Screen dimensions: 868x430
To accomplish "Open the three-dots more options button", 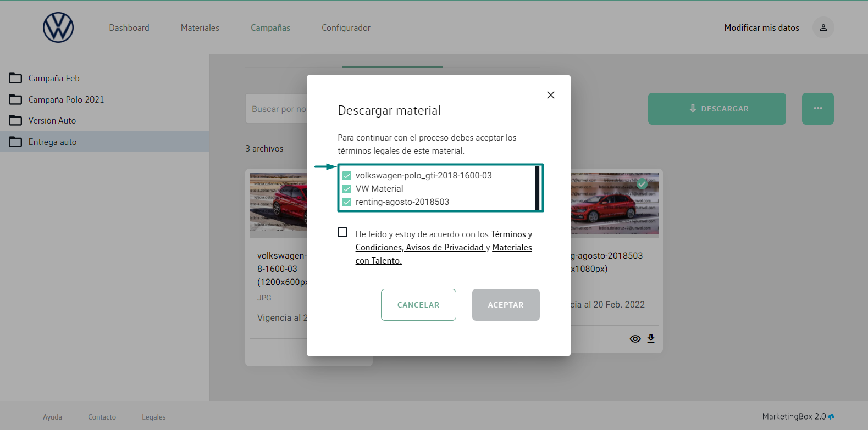I will (x=817, y=109).
